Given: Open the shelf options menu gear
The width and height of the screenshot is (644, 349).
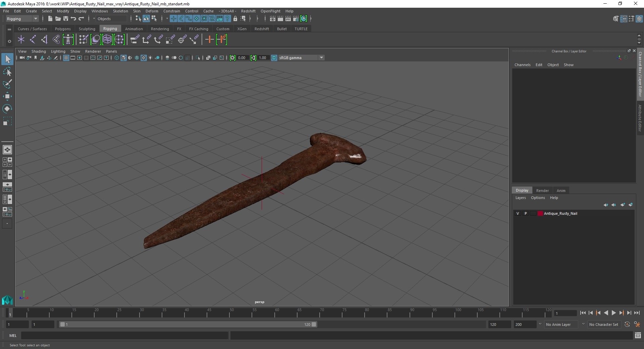Looking at the screenshot, I should pyautogui.click(x=9, y=41).
